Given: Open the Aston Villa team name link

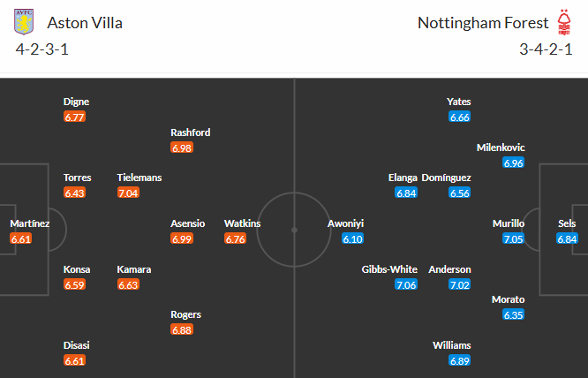Looking at the screenshot, I should point(85,23).
